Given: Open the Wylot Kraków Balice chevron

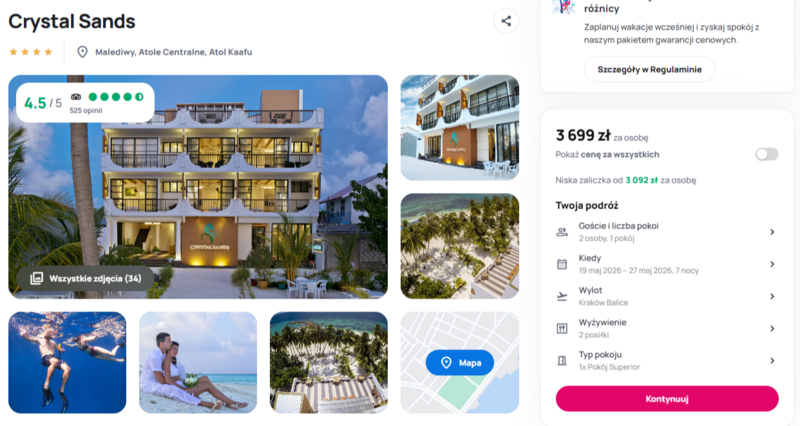Looking at the screenshot, I should [x=772, y=296].
